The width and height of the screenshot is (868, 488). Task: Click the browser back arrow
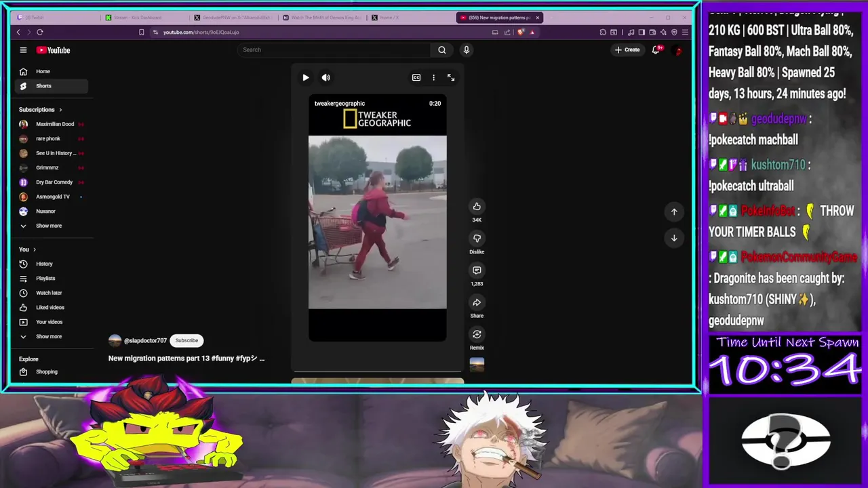(18, 32)
